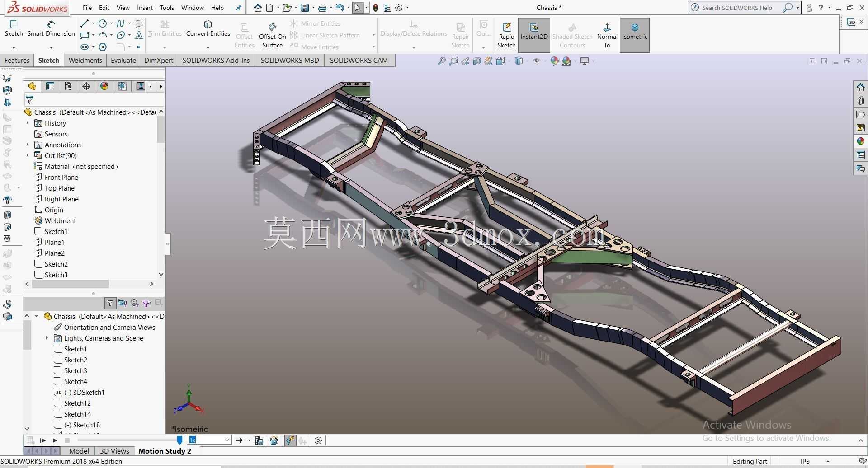
Task: Click the Rapid Sketch tool
Action: pyautogui.click(x=506, y=35)
